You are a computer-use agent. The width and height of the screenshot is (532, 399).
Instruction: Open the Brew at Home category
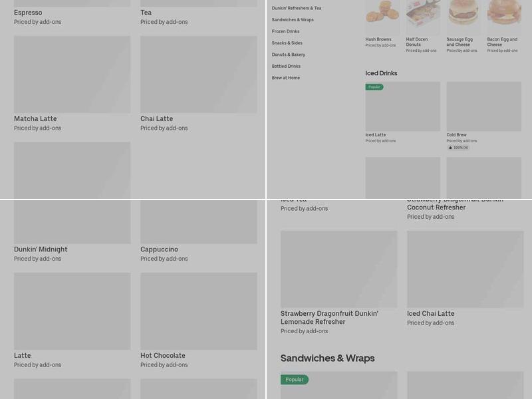(x=285, y=78)
